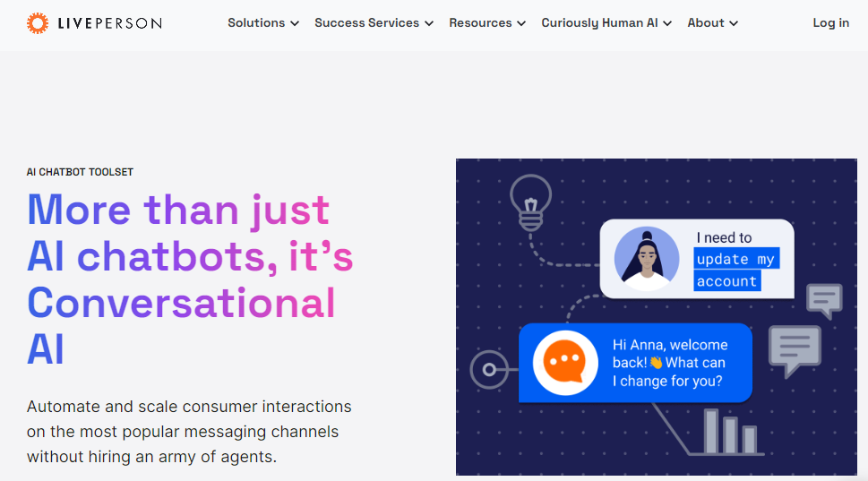Click the bar chart icon in illustration
This screenshot has height=481, width=868.
pyautogui.click(x=730, y=432)
